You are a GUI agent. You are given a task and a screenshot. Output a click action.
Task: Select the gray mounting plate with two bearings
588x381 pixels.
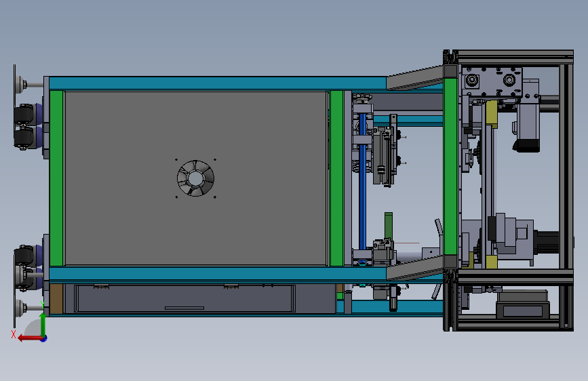(492, 82)
